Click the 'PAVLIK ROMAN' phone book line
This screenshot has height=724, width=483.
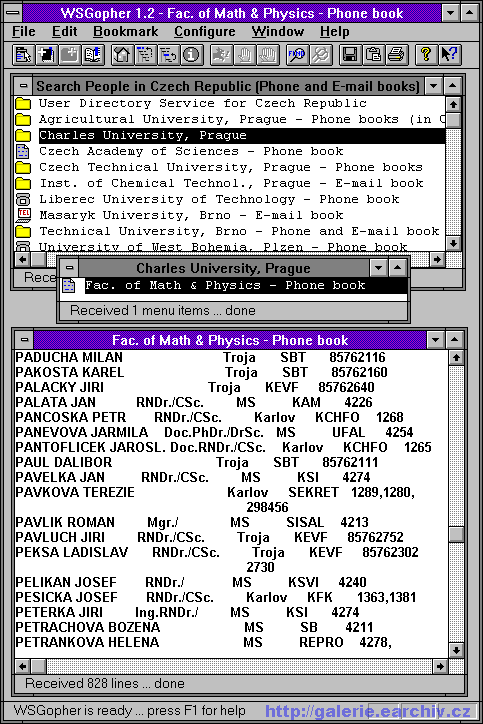(192, 523)
